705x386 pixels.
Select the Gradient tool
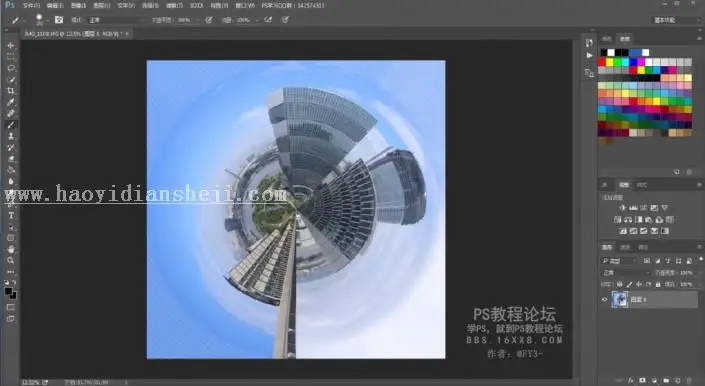coord(11,170)
